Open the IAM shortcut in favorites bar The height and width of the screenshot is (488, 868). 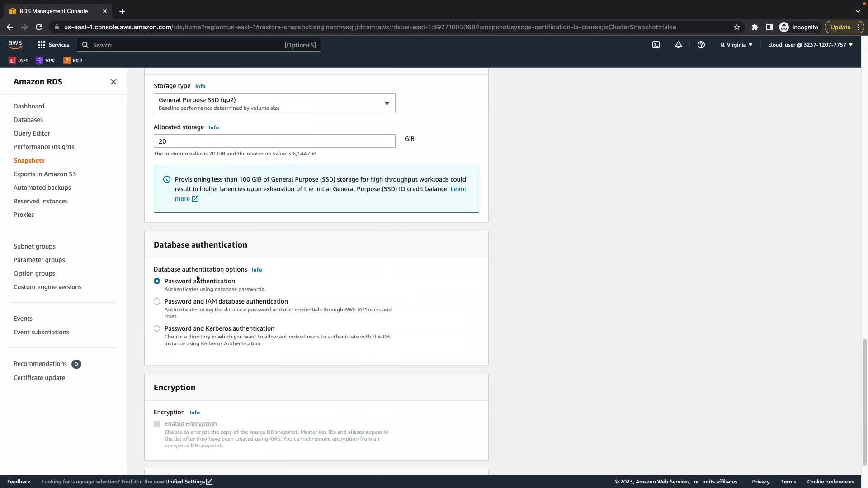coord(19,61)
